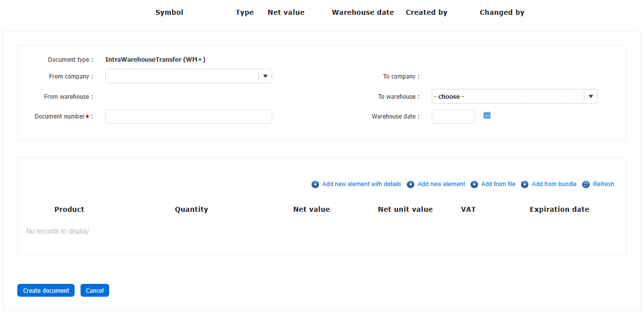Screen dimensions: 644x314
Task: Click plus icon for Add new element with details
Action: point(315,185)
